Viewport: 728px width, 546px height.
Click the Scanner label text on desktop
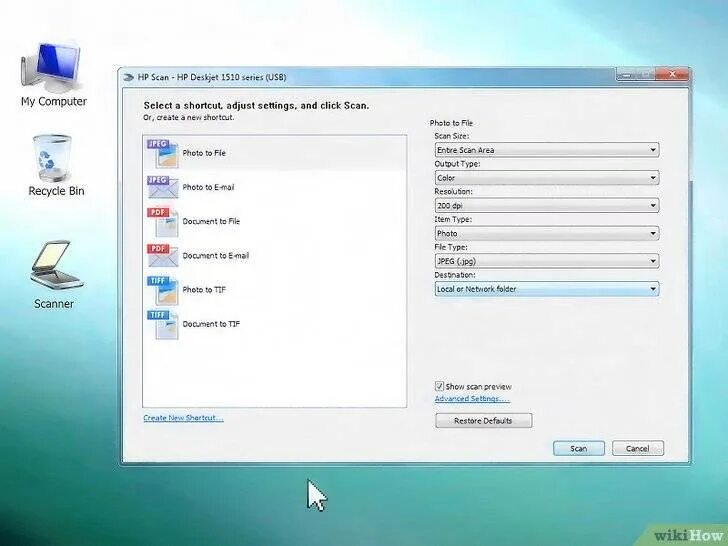click(54, 304)
